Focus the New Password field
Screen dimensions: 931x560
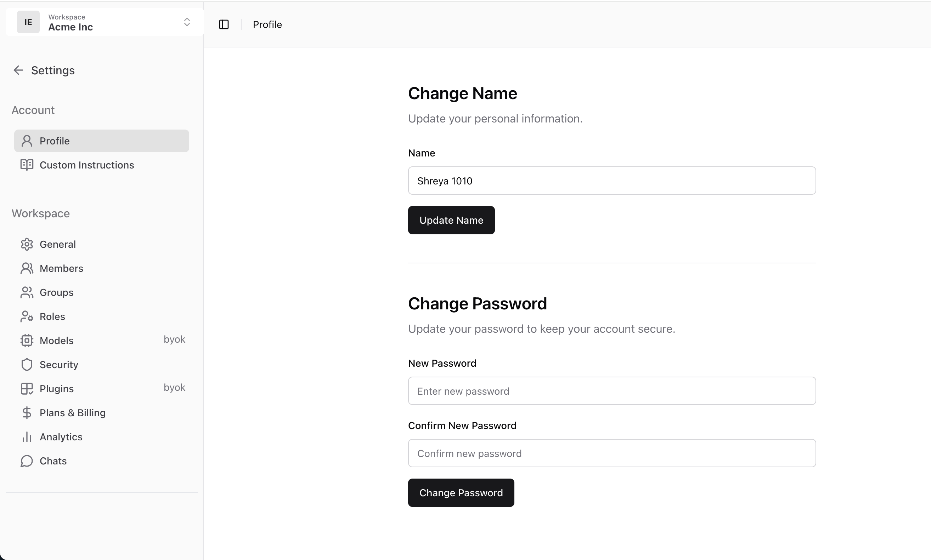(611, 391)
